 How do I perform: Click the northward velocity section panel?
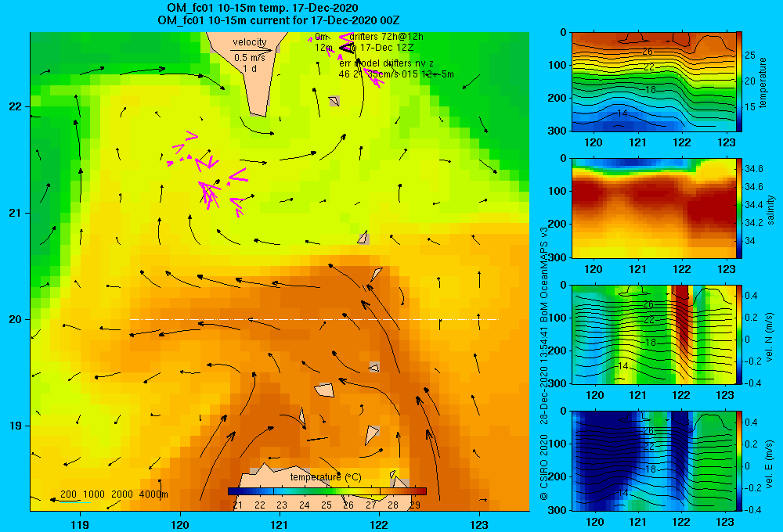tap(654, 334)
